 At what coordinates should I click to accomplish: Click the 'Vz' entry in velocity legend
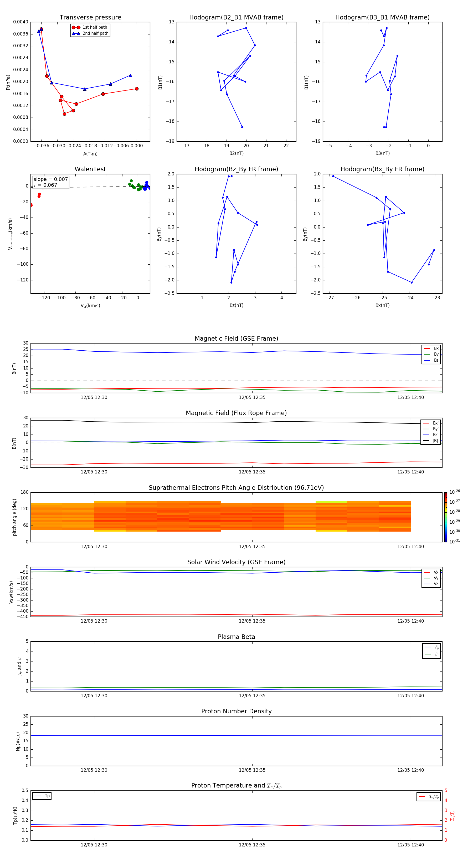431,584
